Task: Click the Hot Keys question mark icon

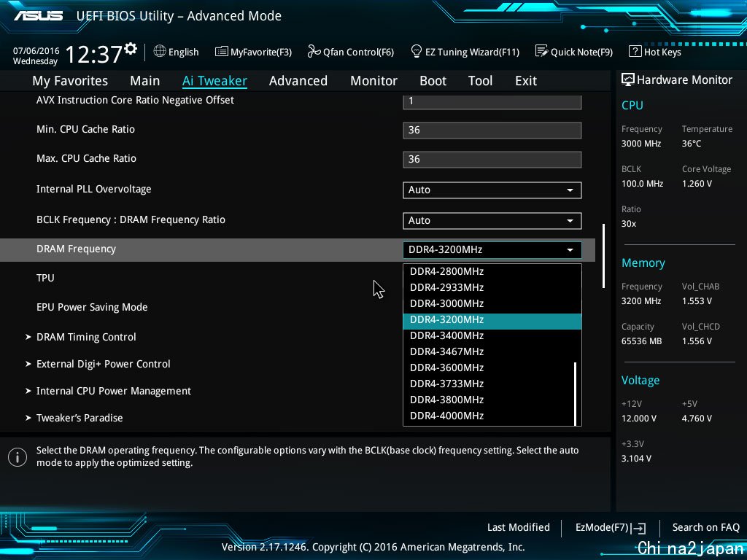Action: pos(635,51)
